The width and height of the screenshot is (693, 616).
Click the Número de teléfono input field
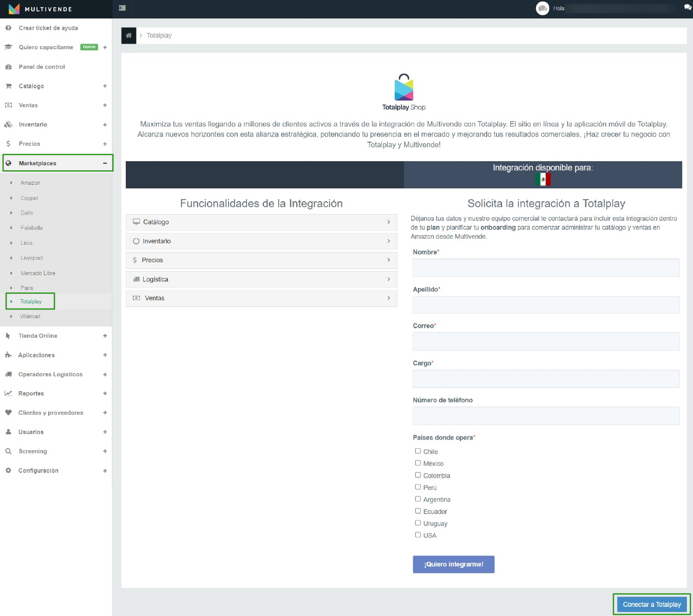coord(546,416)
